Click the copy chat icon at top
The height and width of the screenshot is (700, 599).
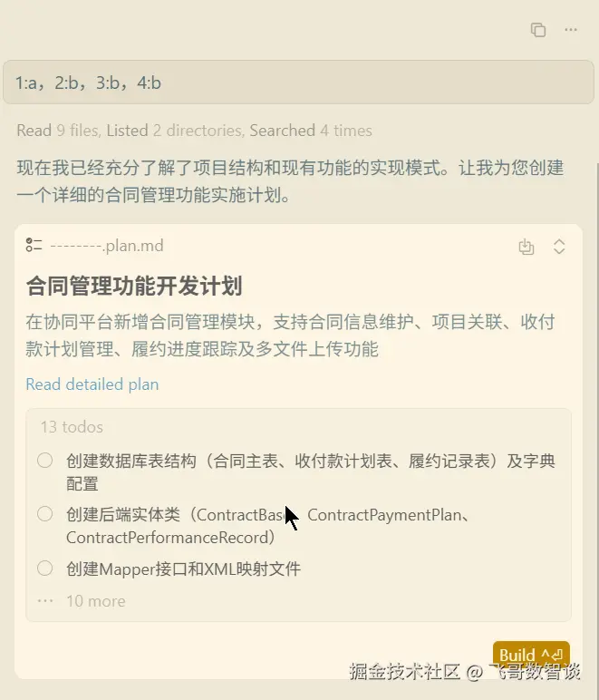click(538, 30)
